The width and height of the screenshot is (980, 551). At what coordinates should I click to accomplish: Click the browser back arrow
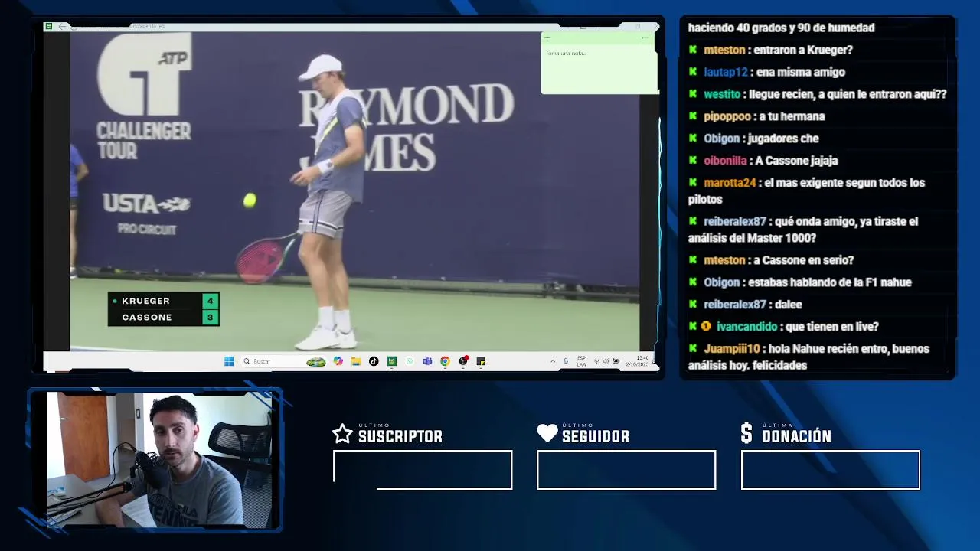(62, 27)
